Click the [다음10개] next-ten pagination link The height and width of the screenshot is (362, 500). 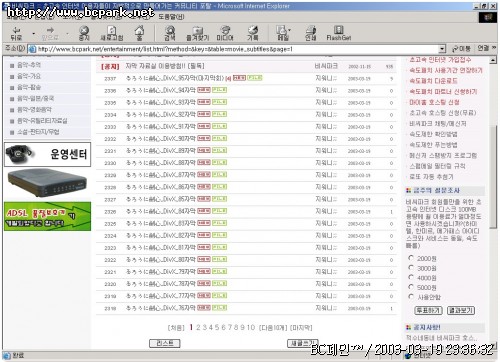(273, 328)
